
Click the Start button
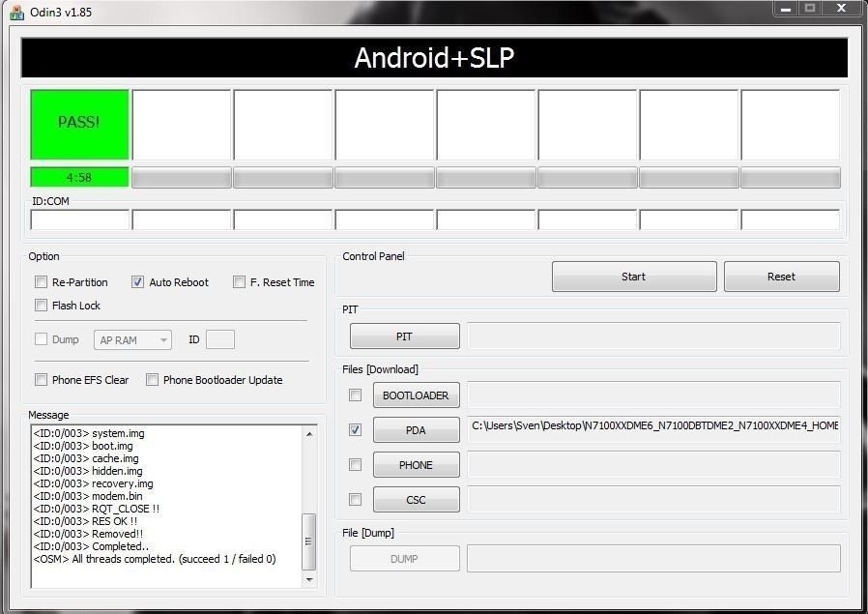tap(634, 277)
